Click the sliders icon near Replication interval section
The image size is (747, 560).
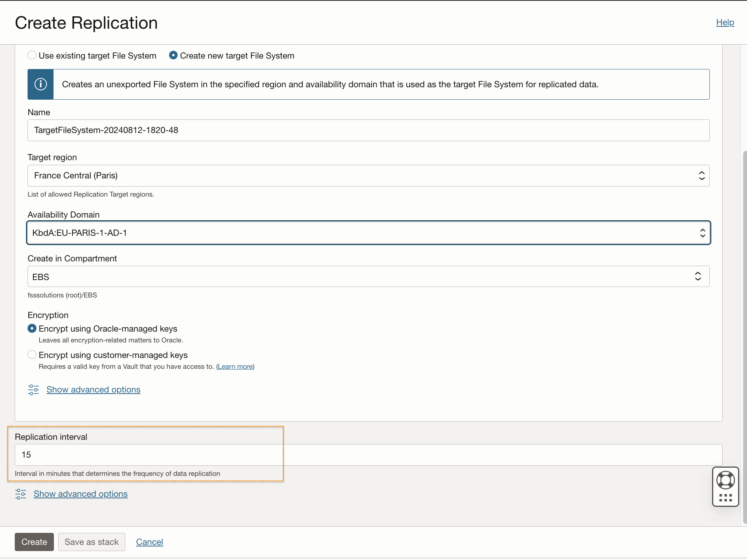coord(20,494)
